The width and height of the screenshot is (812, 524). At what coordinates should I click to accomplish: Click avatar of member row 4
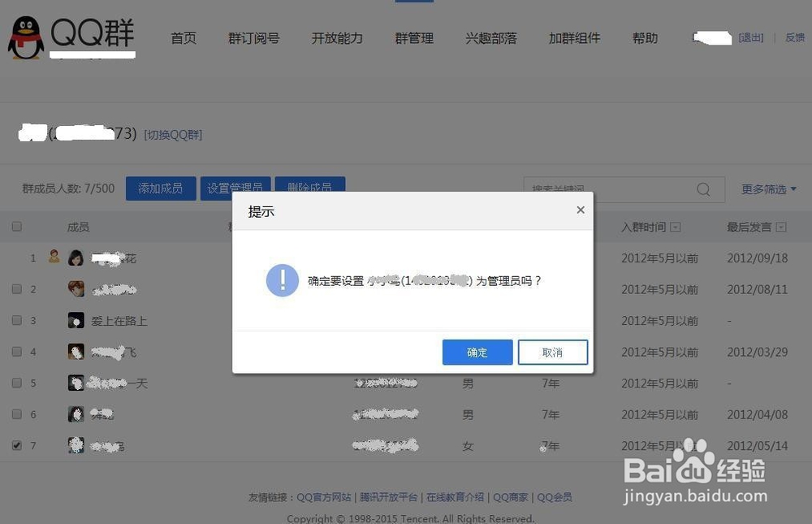tap(76, 352)
